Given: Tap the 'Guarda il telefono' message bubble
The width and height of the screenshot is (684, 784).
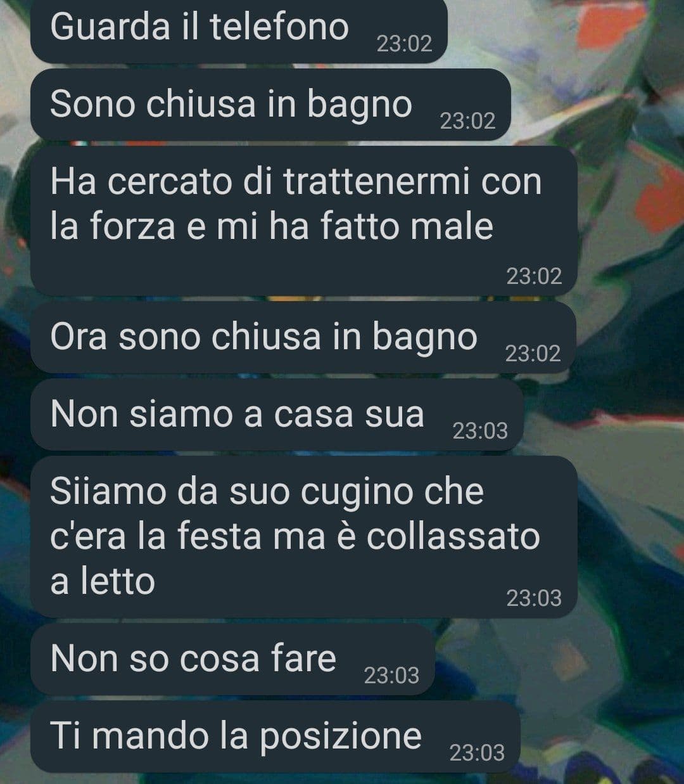Looking at the screenshot, I should tap(239, 32).
